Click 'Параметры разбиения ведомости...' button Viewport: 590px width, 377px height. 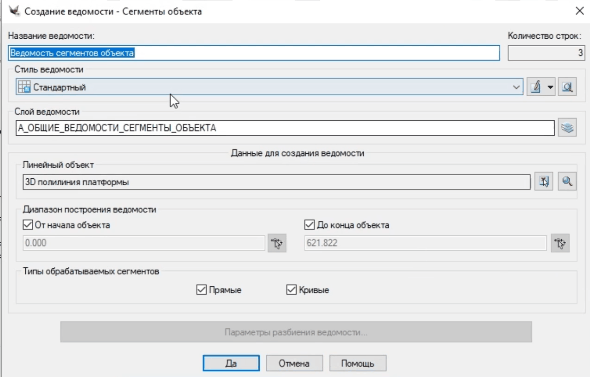click(x=296, y=332)
